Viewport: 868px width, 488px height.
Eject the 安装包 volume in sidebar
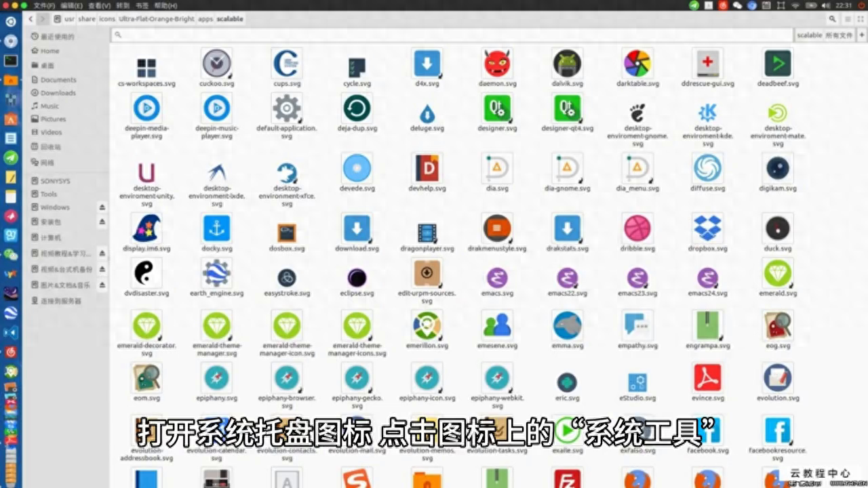coord(102,222)
